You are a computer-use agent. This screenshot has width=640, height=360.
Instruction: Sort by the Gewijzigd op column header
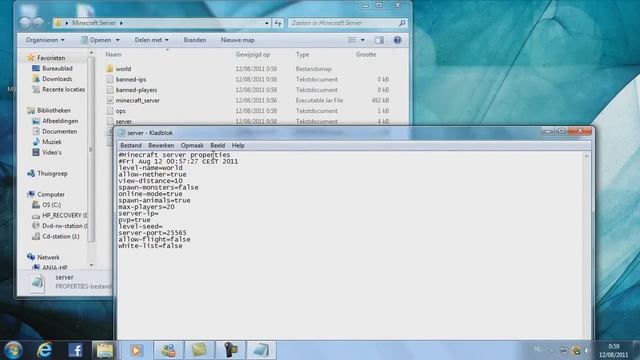coord(253,54)
